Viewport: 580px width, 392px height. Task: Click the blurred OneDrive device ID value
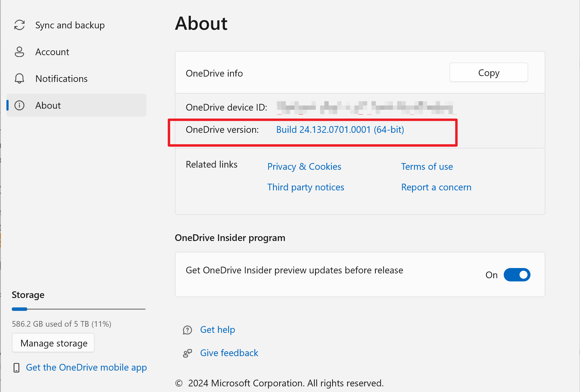coord(365,108)
